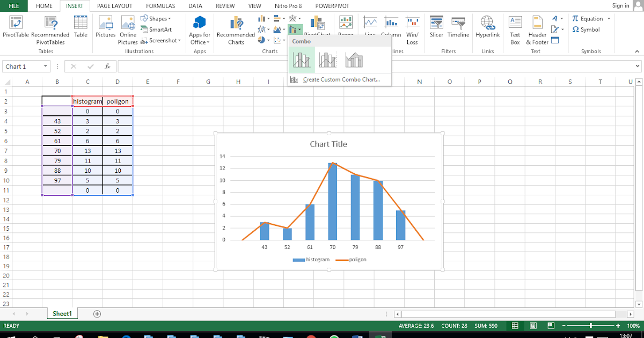Insert a Hyperlink
The width and height of the screenshot is (644, 338).
coord(487,27)
